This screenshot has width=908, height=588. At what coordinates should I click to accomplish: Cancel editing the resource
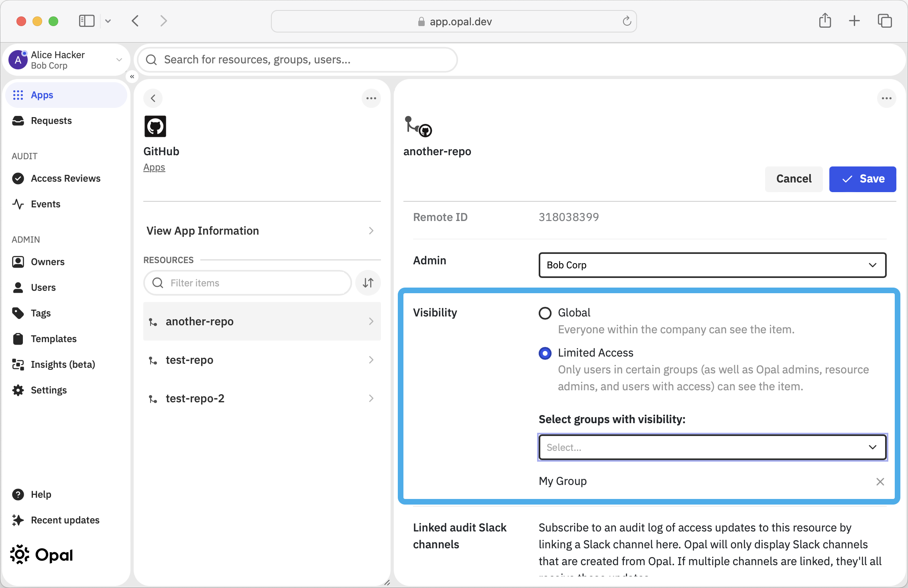794,179
